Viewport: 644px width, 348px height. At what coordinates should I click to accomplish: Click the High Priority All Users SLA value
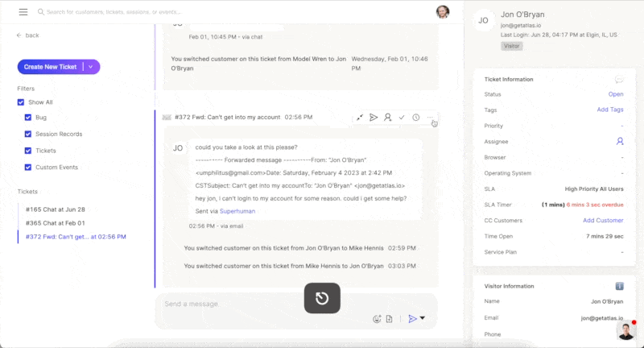(594, 189)
